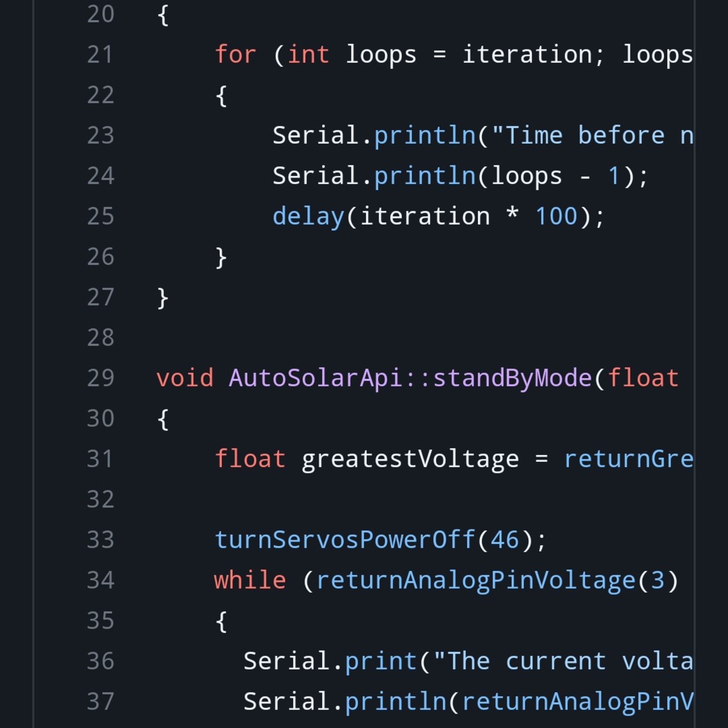Screen dimensions: 728x728
Task: Select line number 37
Action: coord(100,701)
